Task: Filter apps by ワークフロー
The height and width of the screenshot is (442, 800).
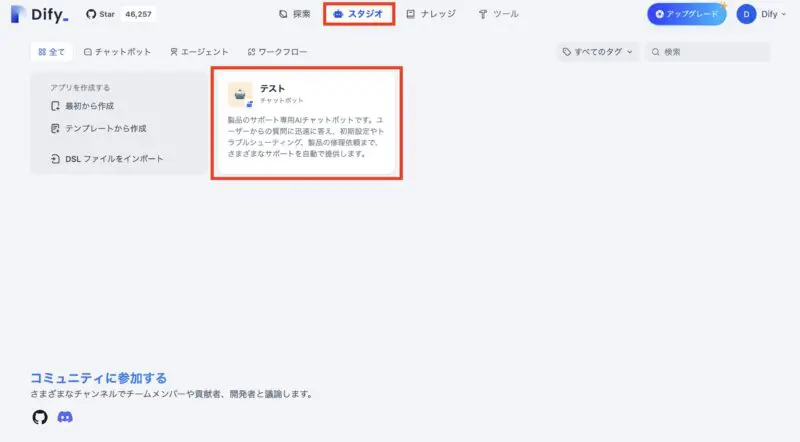Action: [277, 52]
